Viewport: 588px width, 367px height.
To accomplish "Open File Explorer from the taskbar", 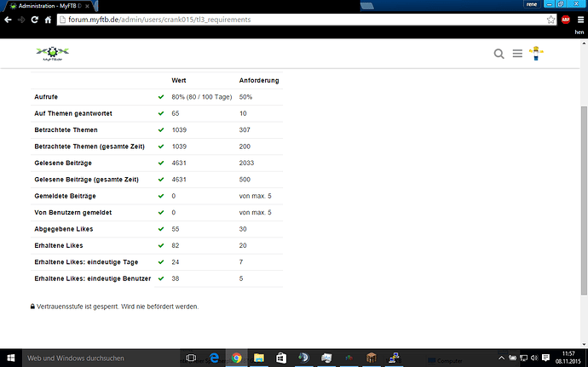I will click(258, 358).
